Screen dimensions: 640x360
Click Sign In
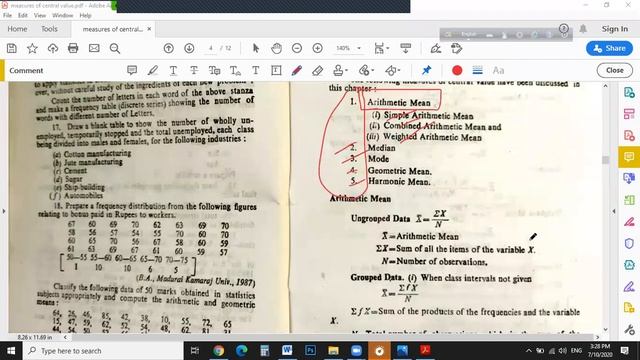pyautogui.click(x=614, y=29)
